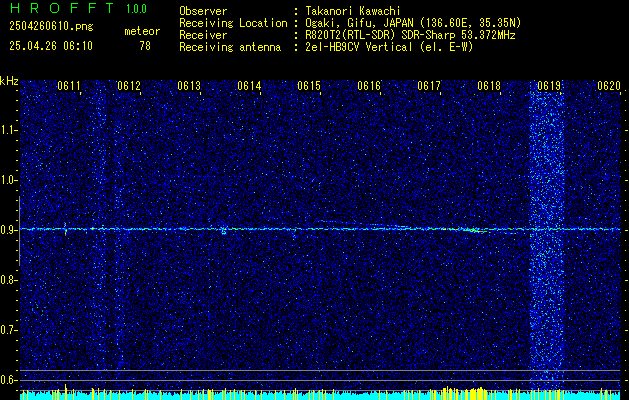Click the 1.1 kHz frequency label
The height and width of the screenshot is (400, 629).
pyautogui.click(x=9, y=130)
